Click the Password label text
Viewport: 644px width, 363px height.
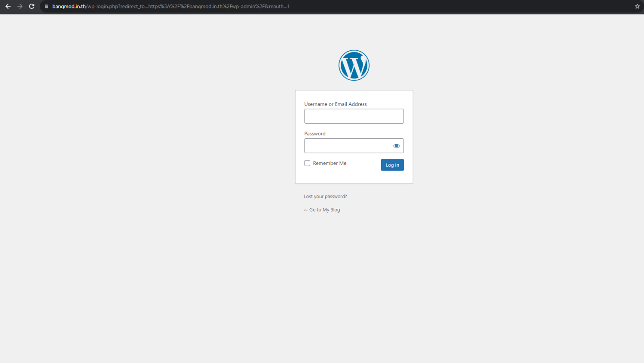[x=315, y=133]
